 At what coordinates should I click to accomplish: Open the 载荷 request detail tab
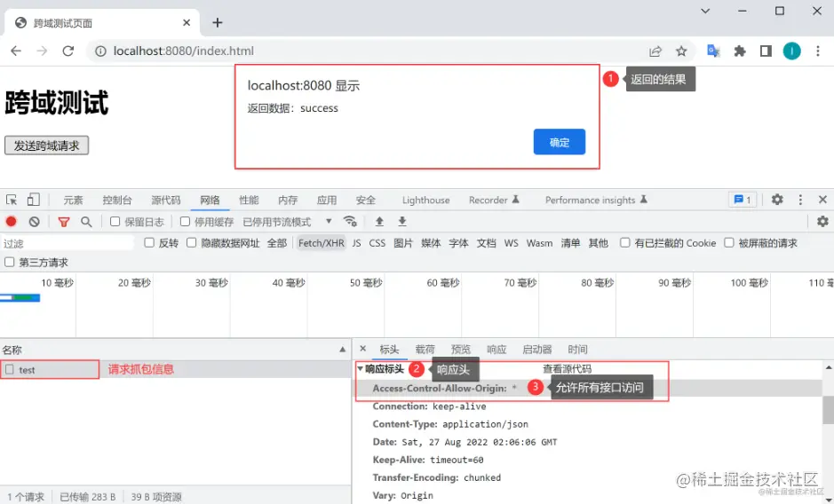(425, 350)
